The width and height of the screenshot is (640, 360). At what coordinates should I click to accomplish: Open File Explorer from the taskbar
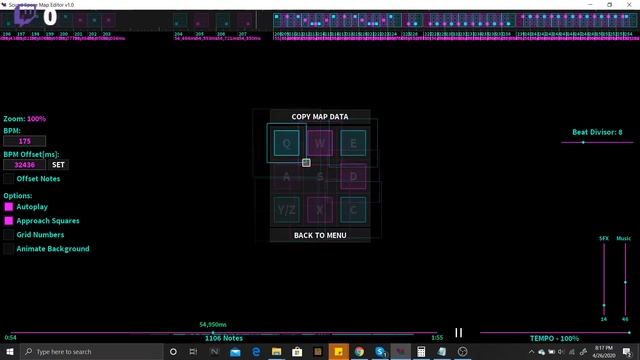276,351
